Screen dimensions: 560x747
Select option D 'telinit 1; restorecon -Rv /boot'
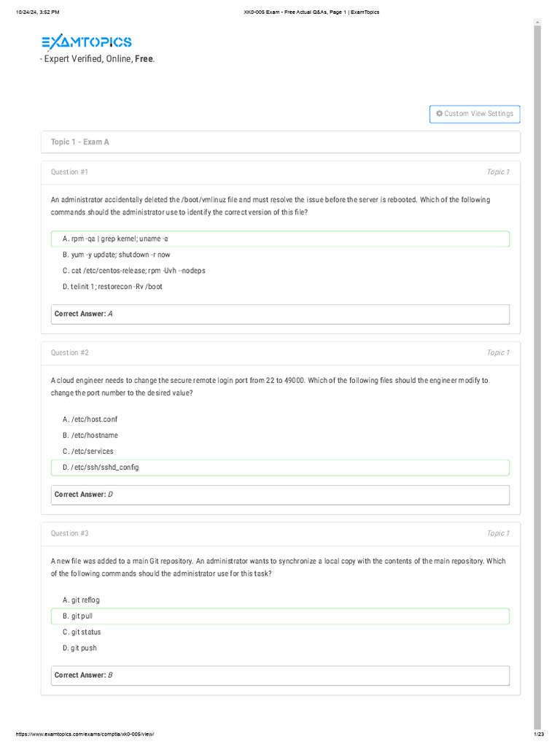tap(112, 287)
